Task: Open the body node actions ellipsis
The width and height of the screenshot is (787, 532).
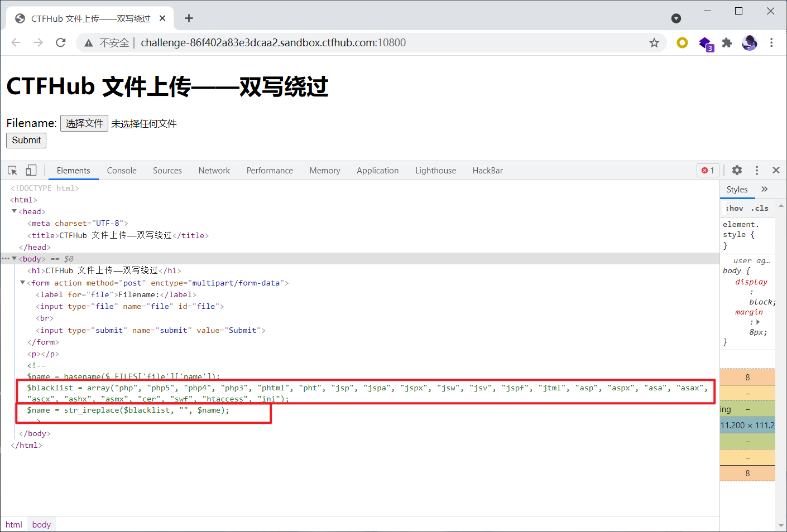Action: coord(6,259)
